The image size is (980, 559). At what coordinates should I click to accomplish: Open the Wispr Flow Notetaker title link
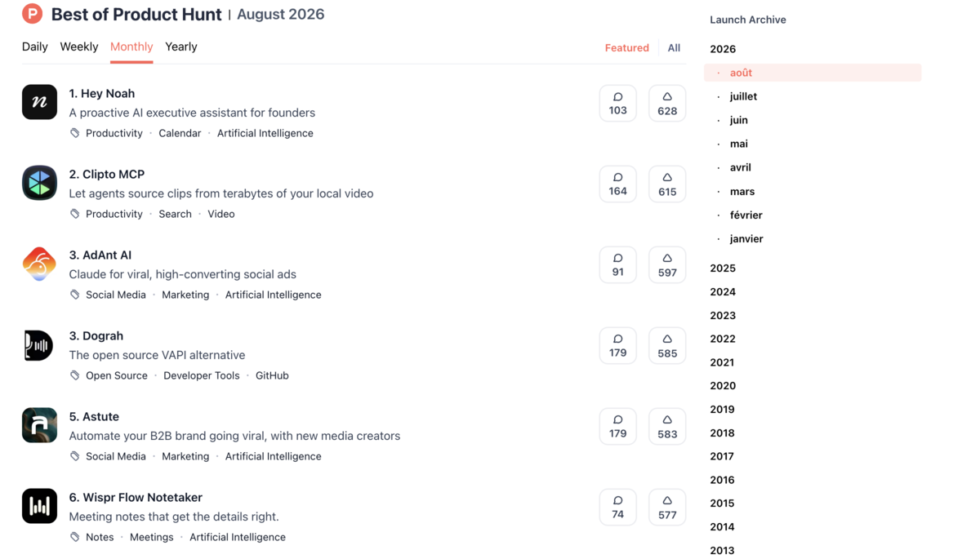coord(136,497)
